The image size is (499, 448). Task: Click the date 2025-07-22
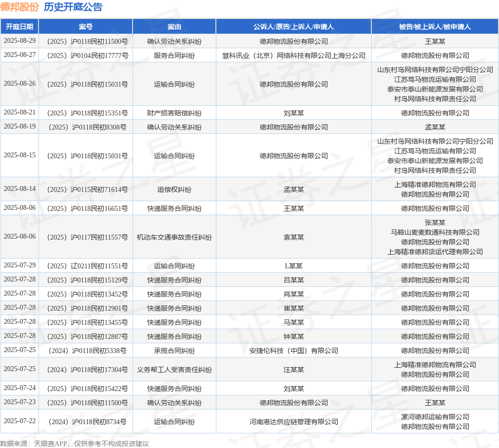pyautogui.click(x=19, y=421)
